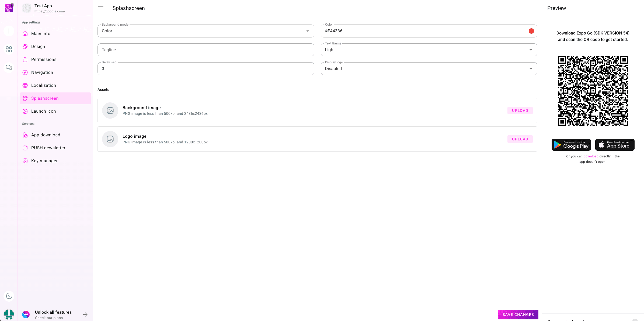Open the chat bubbles icon in the left rail
The height and width of the screenshot is (321, 644).
click(9, 67)
